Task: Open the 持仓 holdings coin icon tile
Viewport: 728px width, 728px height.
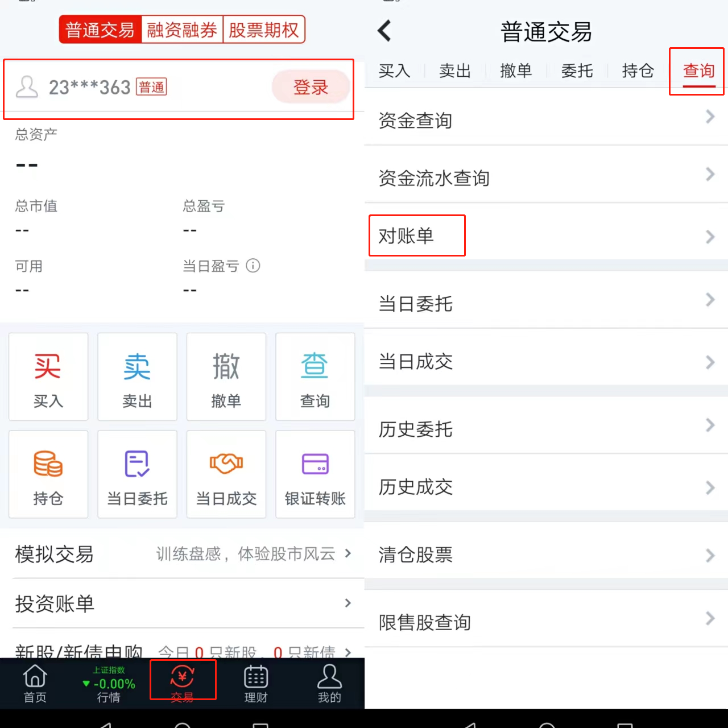Action: (48, 474)
